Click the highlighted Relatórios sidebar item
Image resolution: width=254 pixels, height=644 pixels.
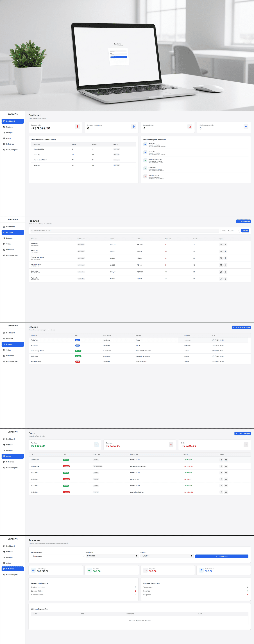tap(12, 569)
